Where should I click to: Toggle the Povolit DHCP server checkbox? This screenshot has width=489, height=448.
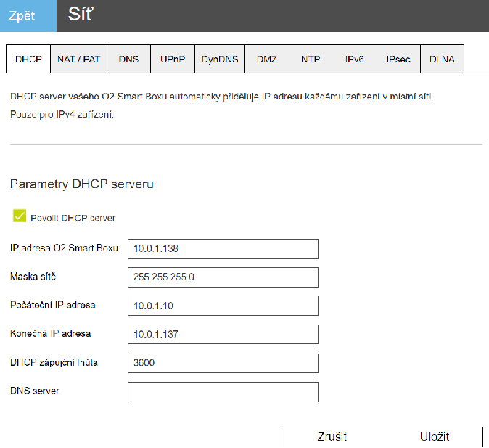(x=20, y=216)
